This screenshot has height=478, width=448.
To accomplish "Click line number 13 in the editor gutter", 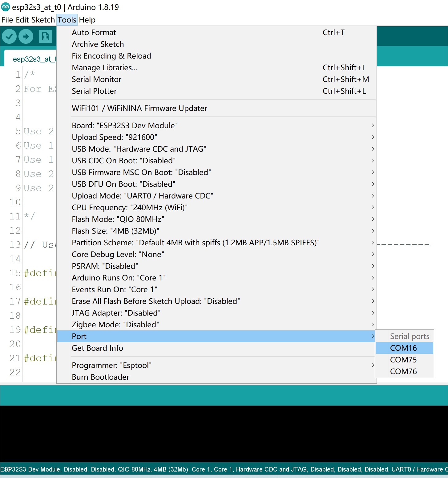I will pos(15,245).
